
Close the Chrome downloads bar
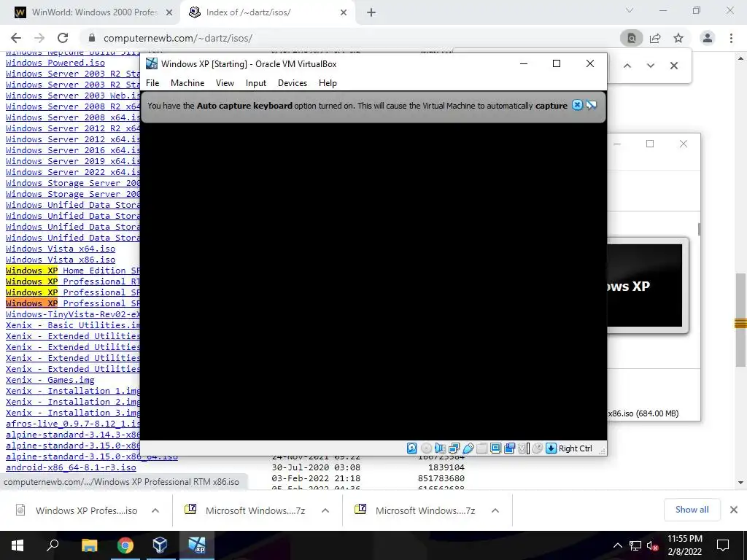[x=734, y=510]
